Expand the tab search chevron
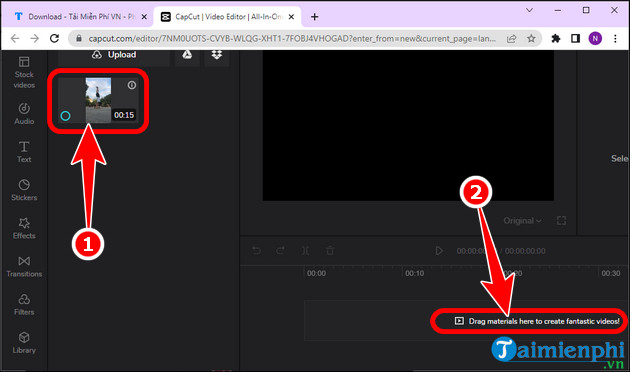 (x=530, y=10)
